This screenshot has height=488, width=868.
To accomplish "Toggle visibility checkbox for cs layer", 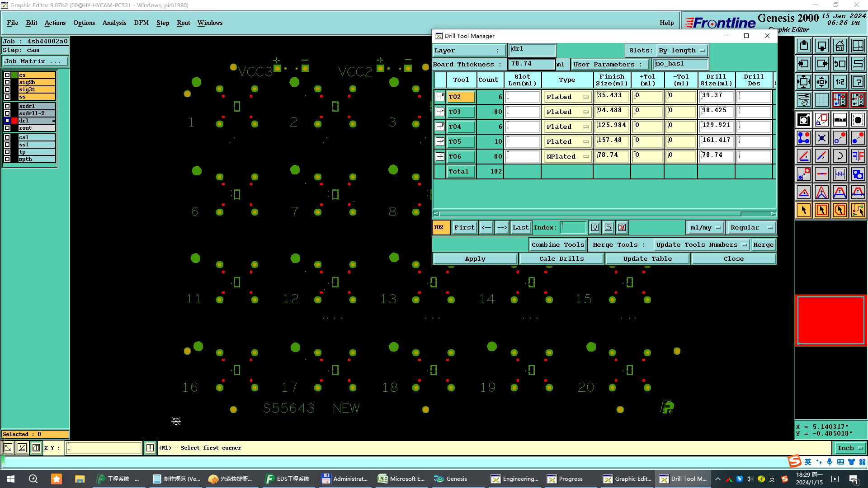I will coord(7,75).
